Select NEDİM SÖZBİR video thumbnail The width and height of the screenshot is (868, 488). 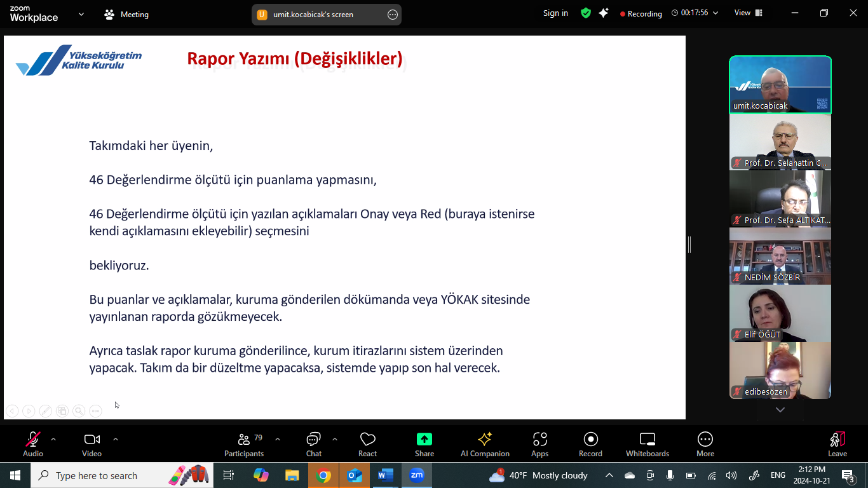coord(780,256)
